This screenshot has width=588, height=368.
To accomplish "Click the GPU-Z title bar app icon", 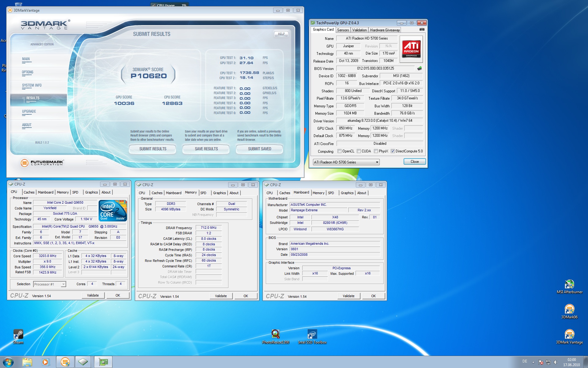I will coord(313,23).
